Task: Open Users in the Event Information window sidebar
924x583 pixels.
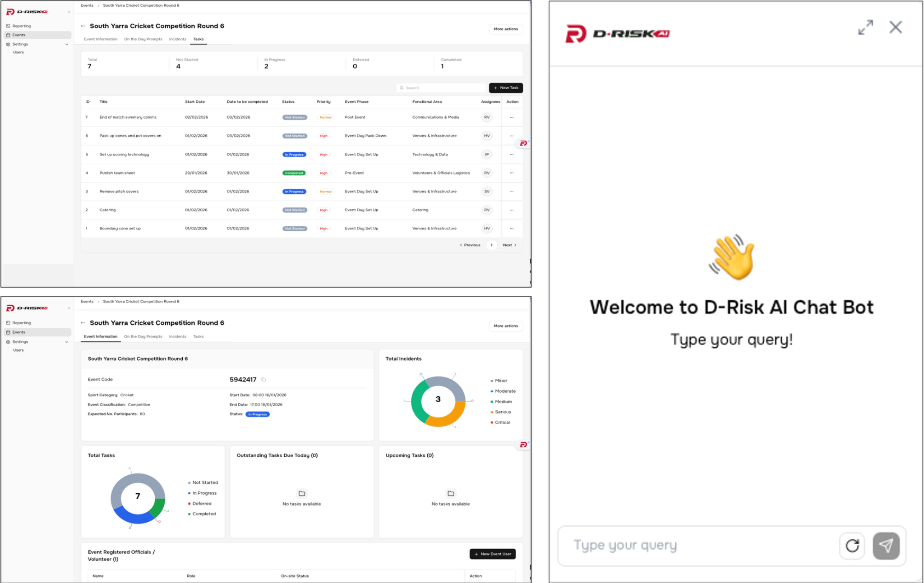Action: [18, 350]
